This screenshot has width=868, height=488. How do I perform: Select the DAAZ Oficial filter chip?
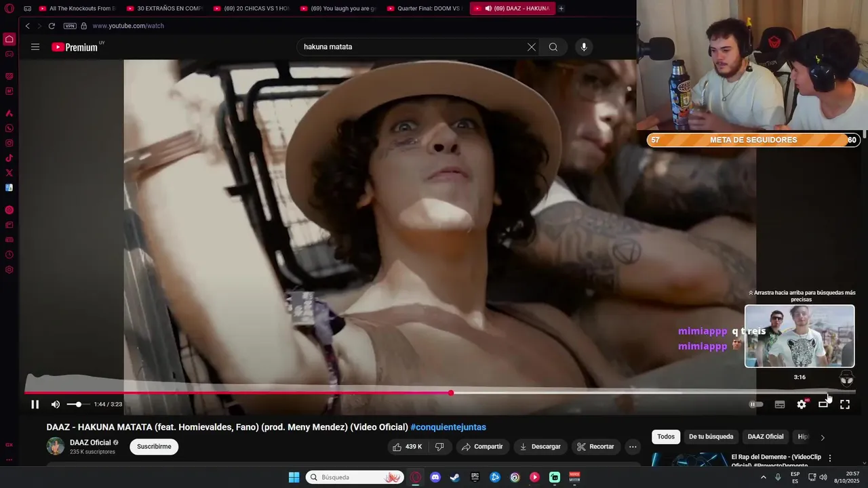tap(766, 437)
